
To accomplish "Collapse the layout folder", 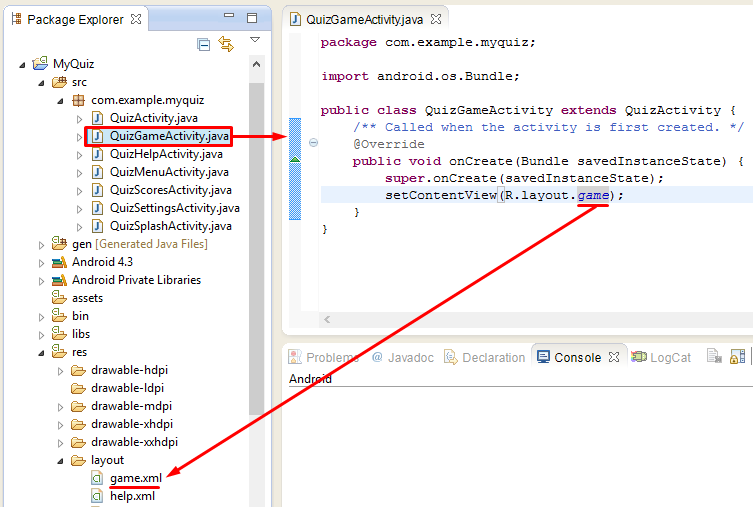I will coord(60,461).
